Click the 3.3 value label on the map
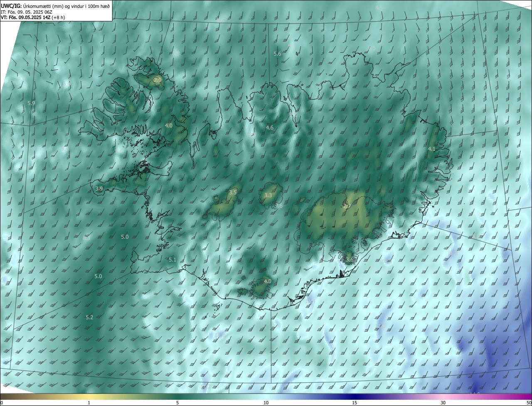Image resolution: width=532 pixels, height=406 pixels. click(268, 195)
